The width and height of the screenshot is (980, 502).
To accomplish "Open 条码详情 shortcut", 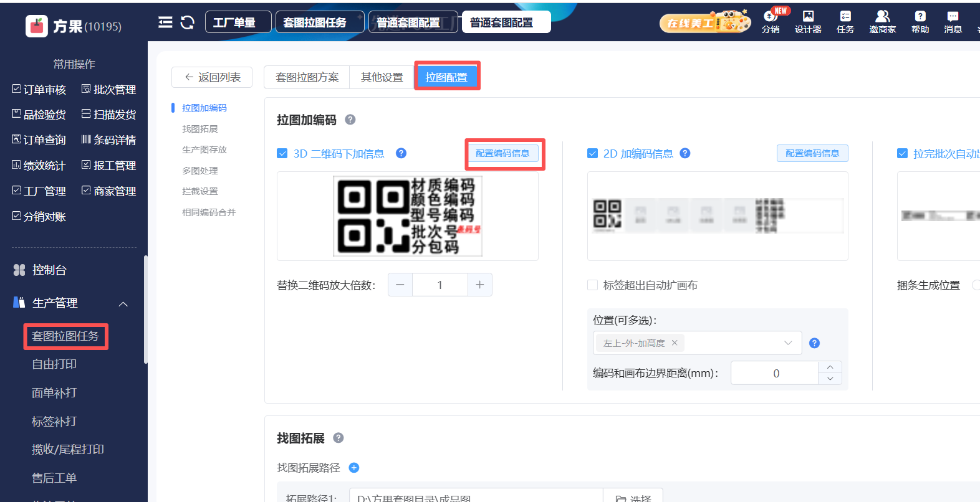I will (x=108, y=140).
